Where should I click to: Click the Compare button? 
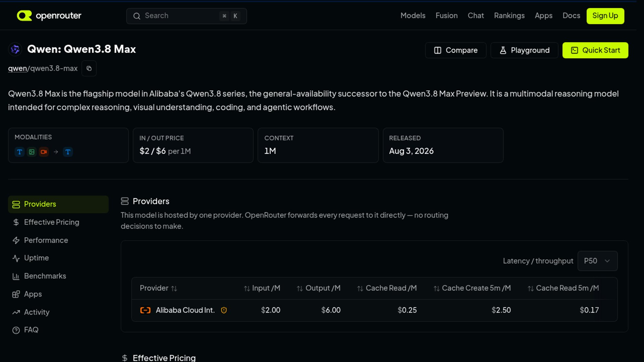coord(455,50)
